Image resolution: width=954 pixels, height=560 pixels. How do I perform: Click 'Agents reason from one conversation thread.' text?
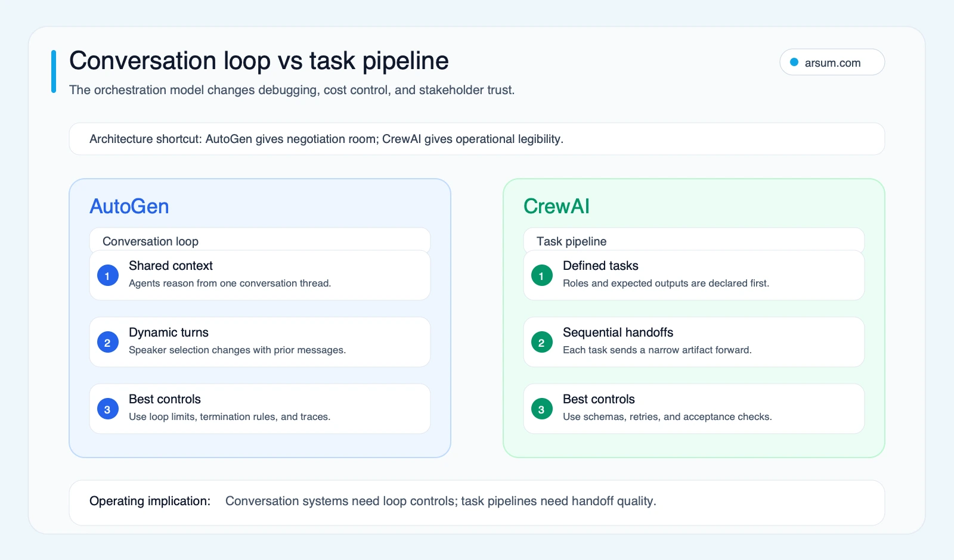pyautogui.click(x=230, y=283)
